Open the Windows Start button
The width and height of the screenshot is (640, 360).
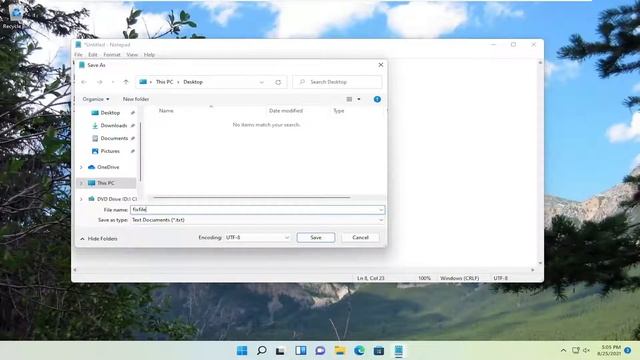(x=242, y=351)
